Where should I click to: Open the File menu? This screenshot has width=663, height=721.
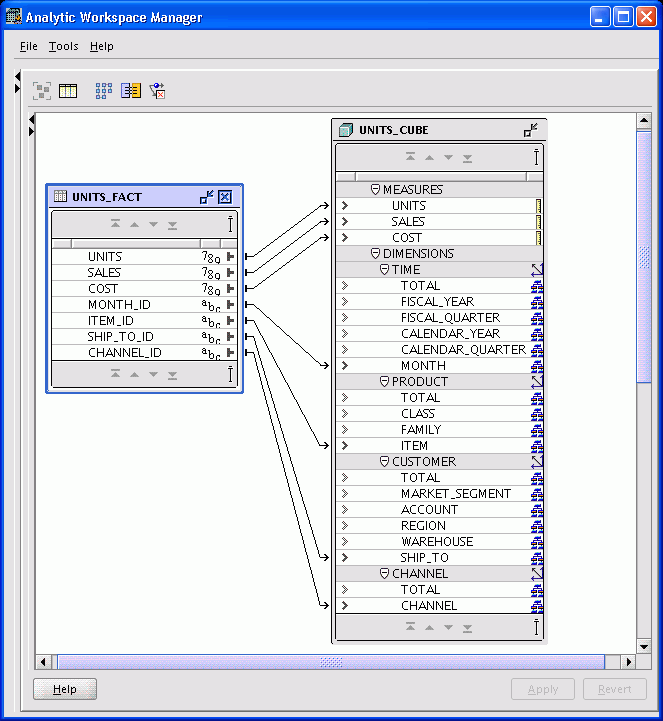[x=29, y=46]
